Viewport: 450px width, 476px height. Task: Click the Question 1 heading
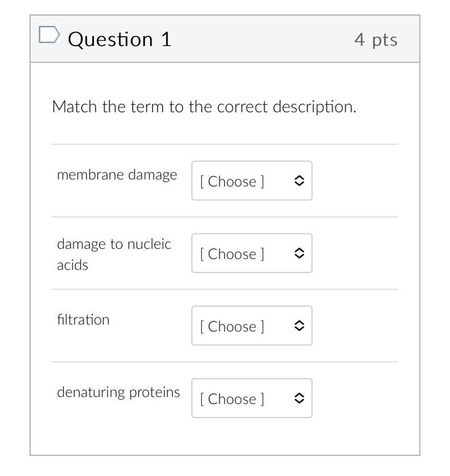click(120, 39)
